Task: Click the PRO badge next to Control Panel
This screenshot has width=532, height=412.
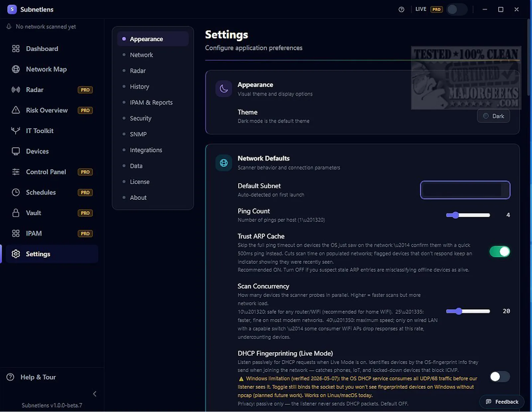Action: [85, 172]
